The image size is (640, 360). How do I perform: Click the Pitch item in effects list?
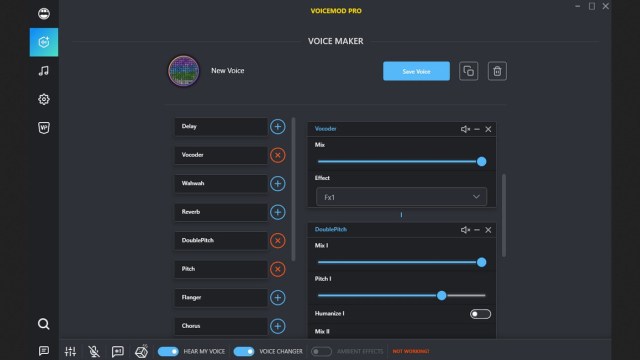pos(221,269)
